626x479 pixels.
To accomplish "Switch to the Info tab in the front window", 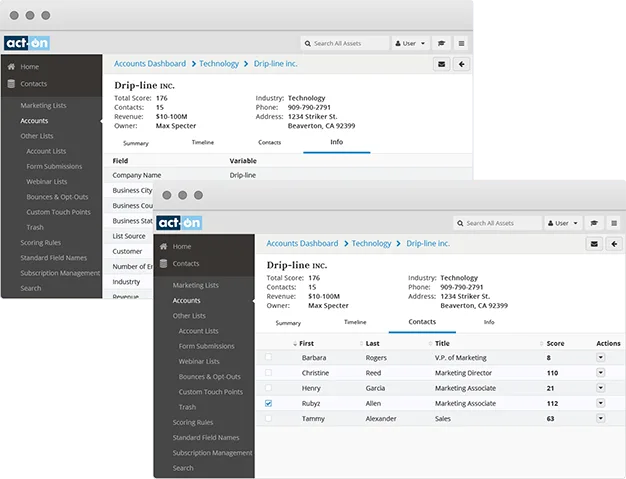I will [489, 322].
